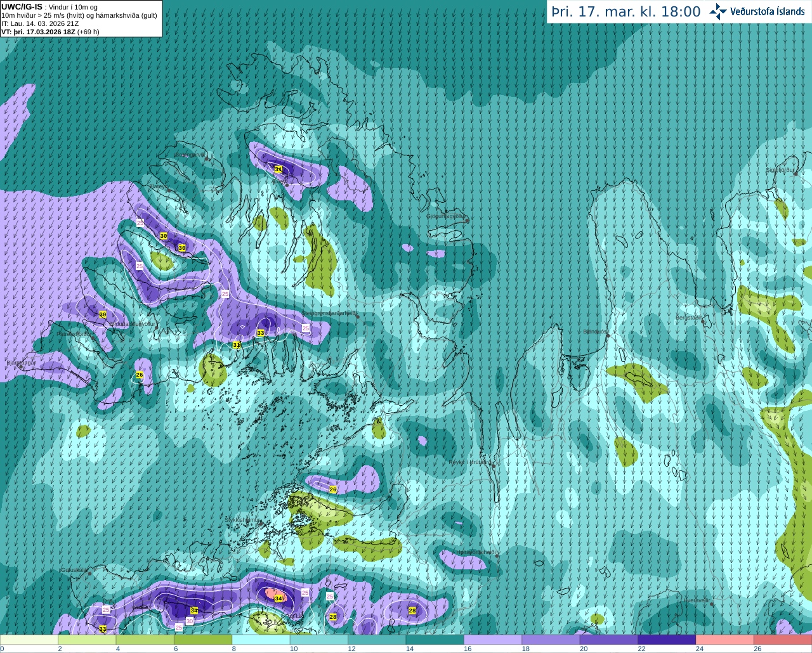Click the Bíldudalsflugvöllur station label
This screenshot has height=653, width=812.
coord(133,323)
